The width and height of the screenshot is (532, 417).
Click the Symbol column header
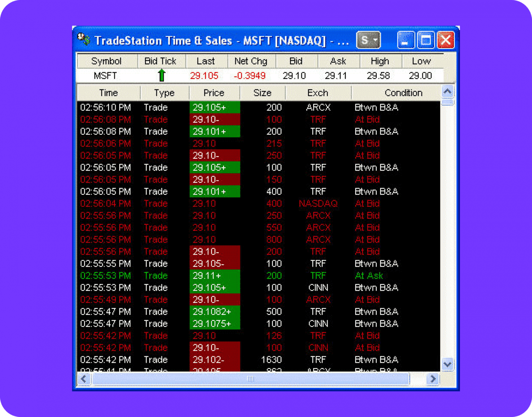point(107,61)
